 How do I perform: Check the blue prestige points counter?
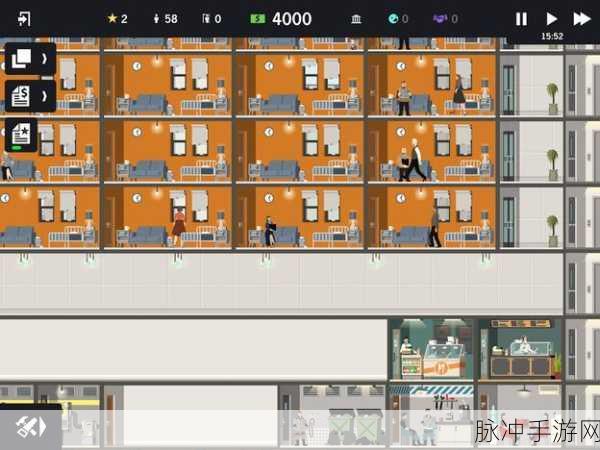[398, 18]
